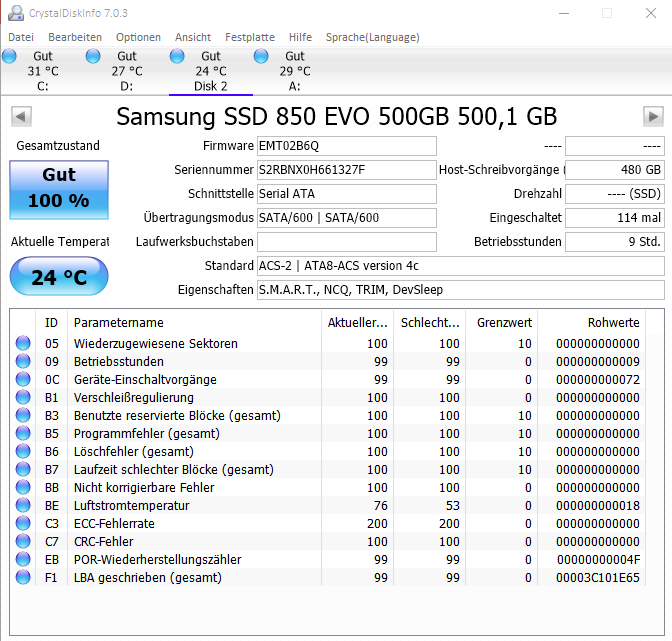Click the Aktueller... column header
The width and height of the screenshot is (672, 641).
357,323
